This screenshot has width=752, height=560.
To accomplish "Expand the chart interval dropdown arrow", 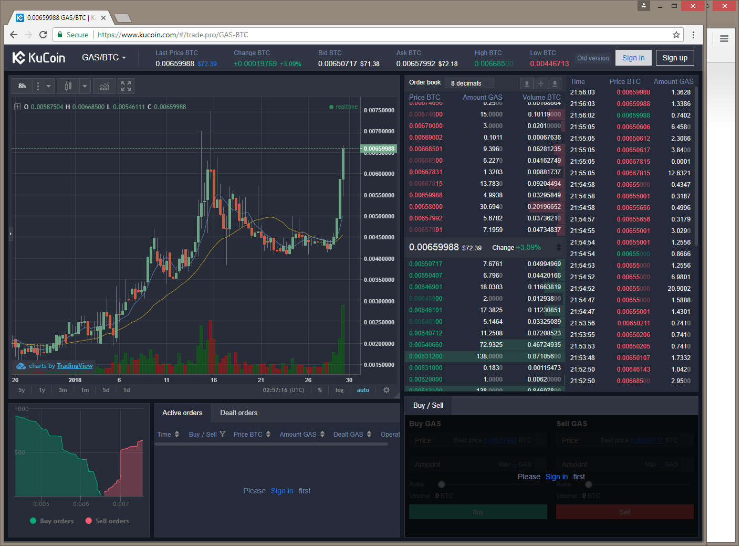I will click(48, 86).
